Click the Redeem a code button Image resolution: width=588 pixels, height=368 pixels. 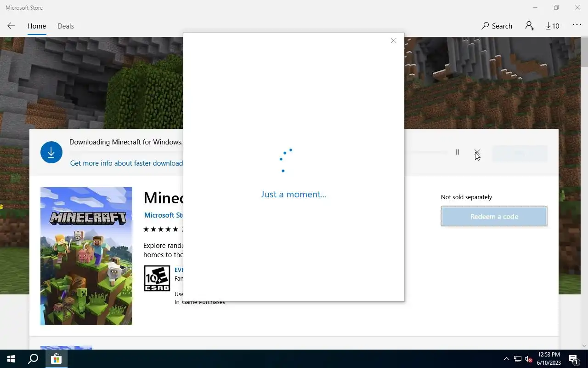click(494, 216)
